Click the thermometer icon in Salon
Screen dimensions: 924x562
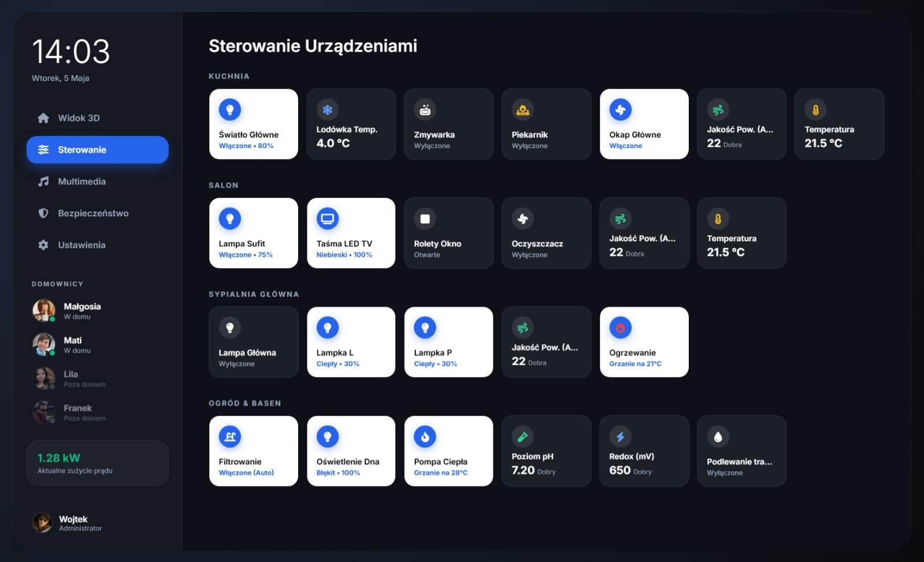718,219
